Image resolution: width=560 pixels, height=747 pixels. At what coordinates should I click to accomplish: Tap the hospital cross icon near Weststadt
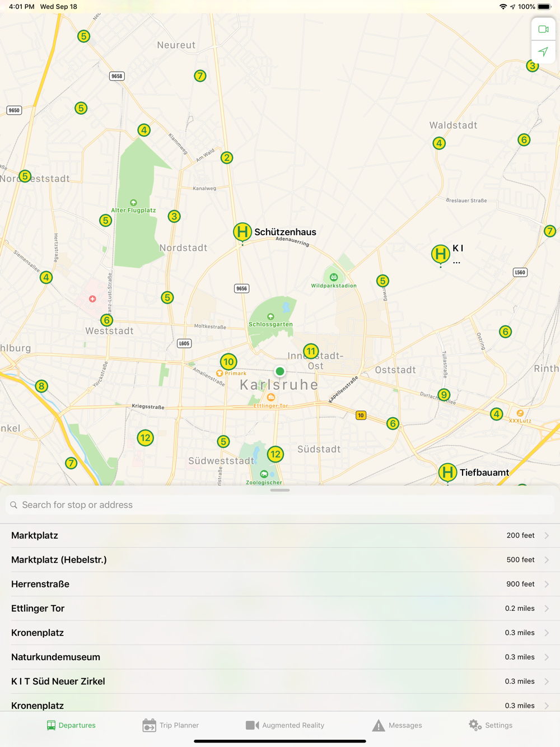[92, 299]
